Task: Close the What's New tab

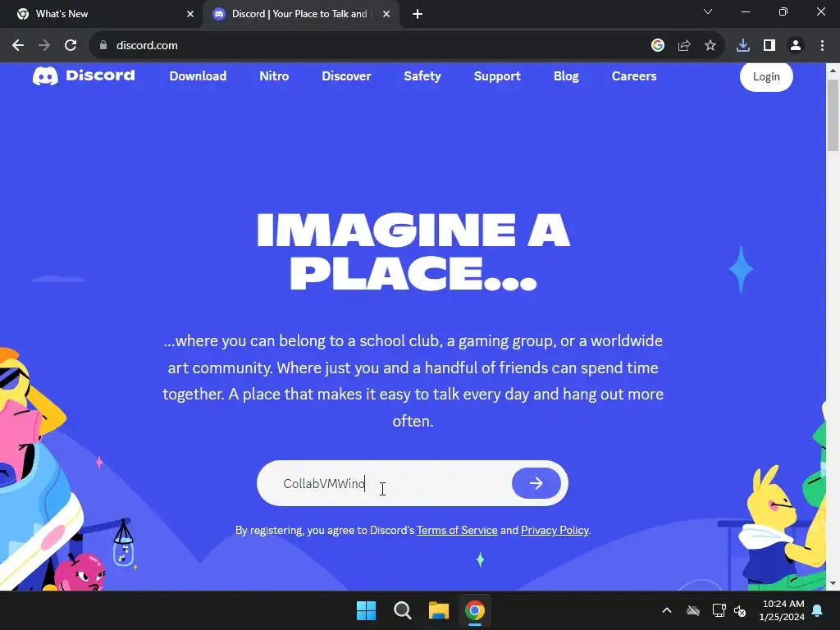Action: 190,14
